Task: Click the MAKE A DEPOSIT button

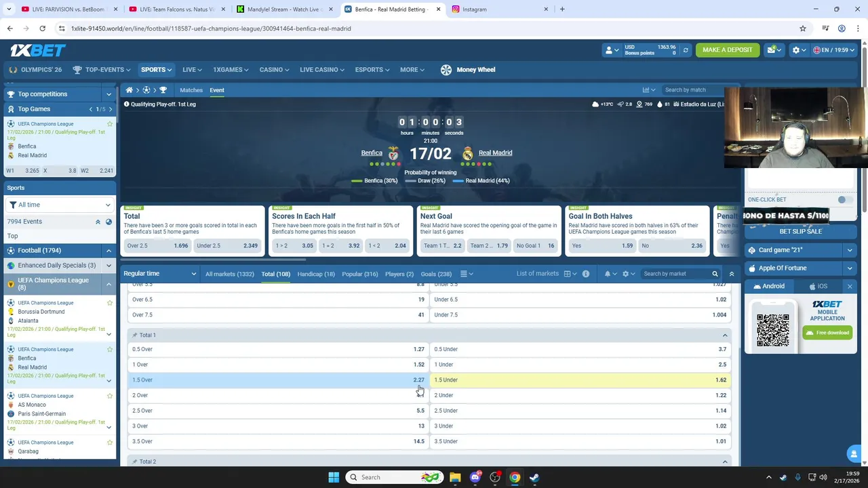Action: [x=727, y=50]
